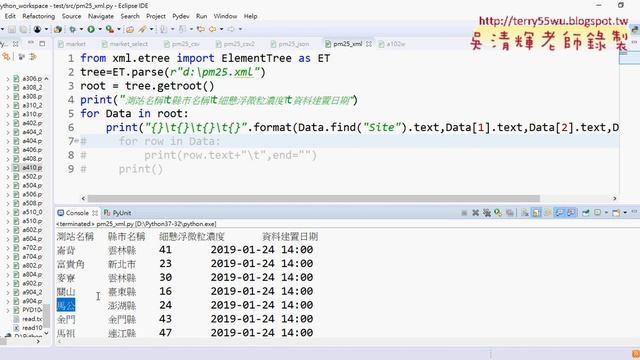Image resolution: width=640 pixels, height=360 pixels.
Task: Open dropdown next to External Tools icon
Action: click(x=119, y=29)
